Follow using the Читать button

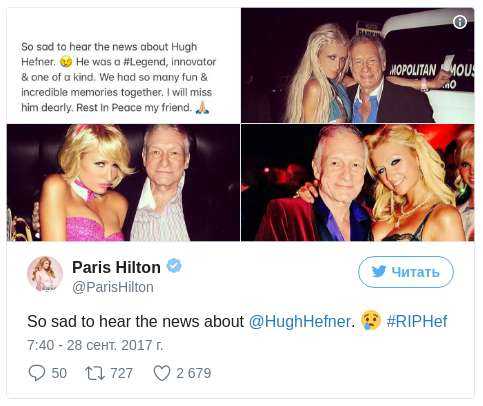pos(406,272)
